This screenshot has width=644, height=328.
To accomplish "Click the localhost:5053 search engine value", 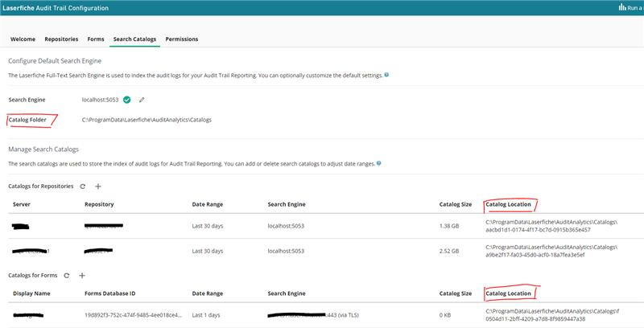I will click(100, 100).
